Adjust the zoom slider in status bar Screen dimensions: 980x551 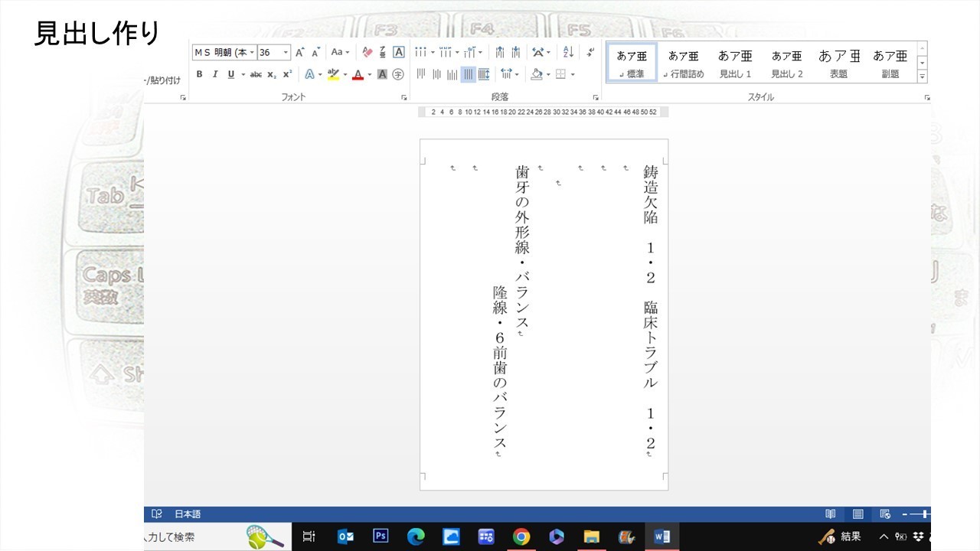click(x=926, y=514)
